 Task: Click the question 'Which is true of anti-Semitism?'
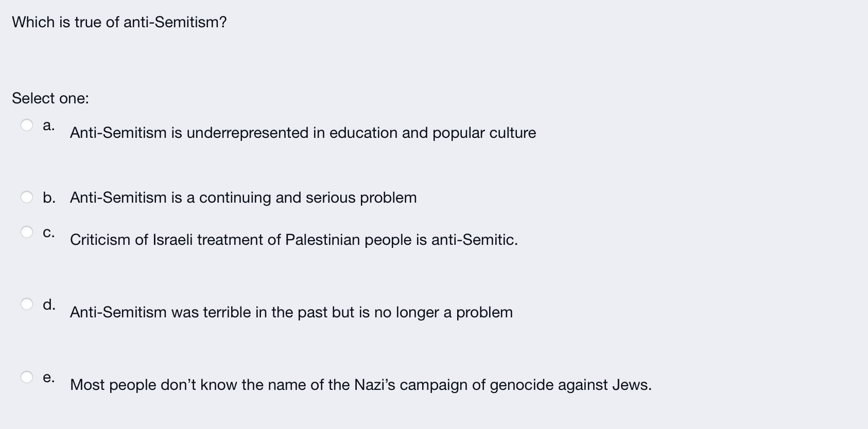point(119,22)
